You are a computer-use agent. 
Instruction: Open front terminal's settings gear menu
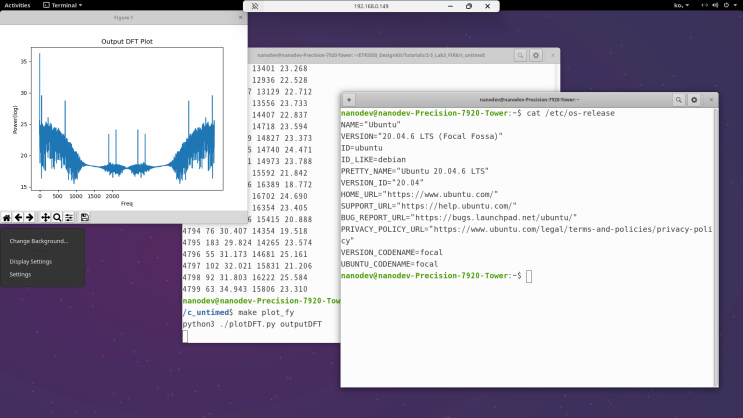694,100
